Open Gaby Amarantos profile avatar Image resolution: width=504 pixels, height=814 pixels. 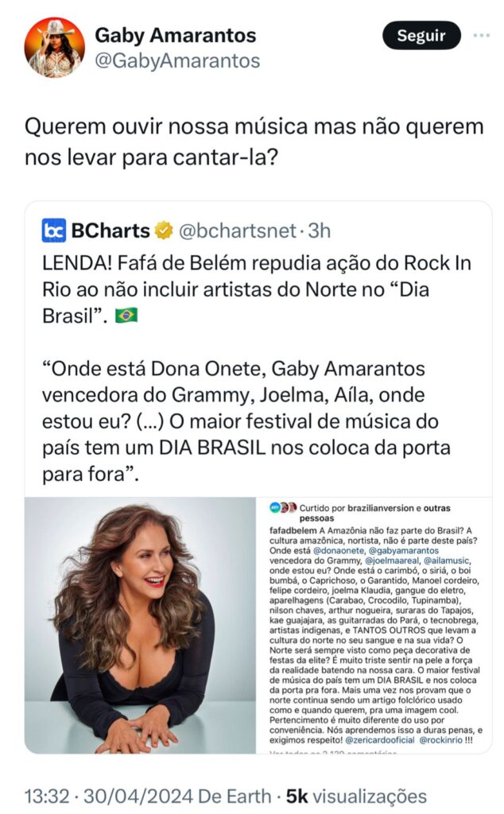click(54, 47)
